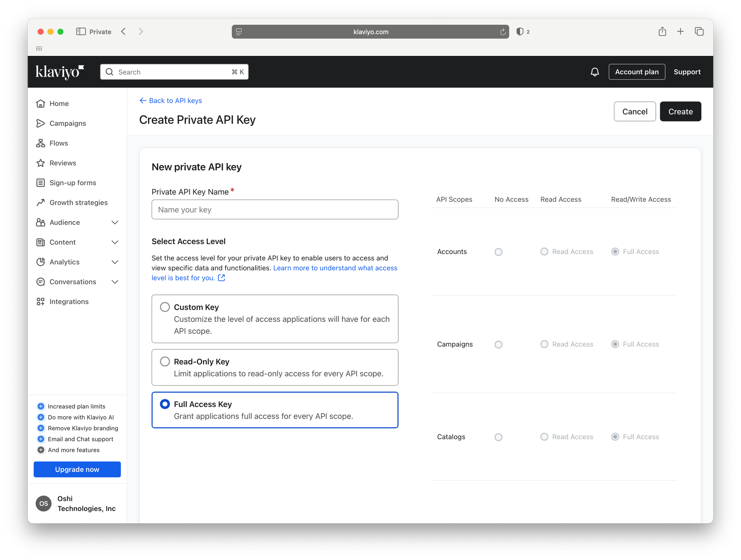The width and height of the screenshot is (741, 560).
Task: Go back to API keys
Action: tap(171, 101)
